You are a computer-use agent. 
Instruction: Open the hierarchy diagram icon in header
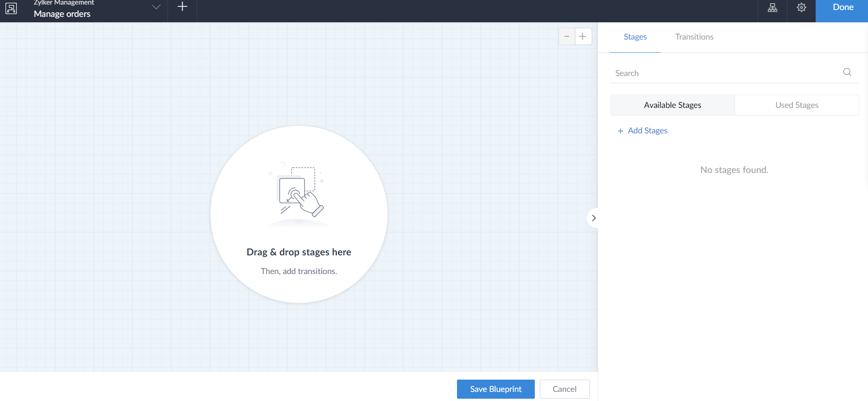[x=772, y=8]
